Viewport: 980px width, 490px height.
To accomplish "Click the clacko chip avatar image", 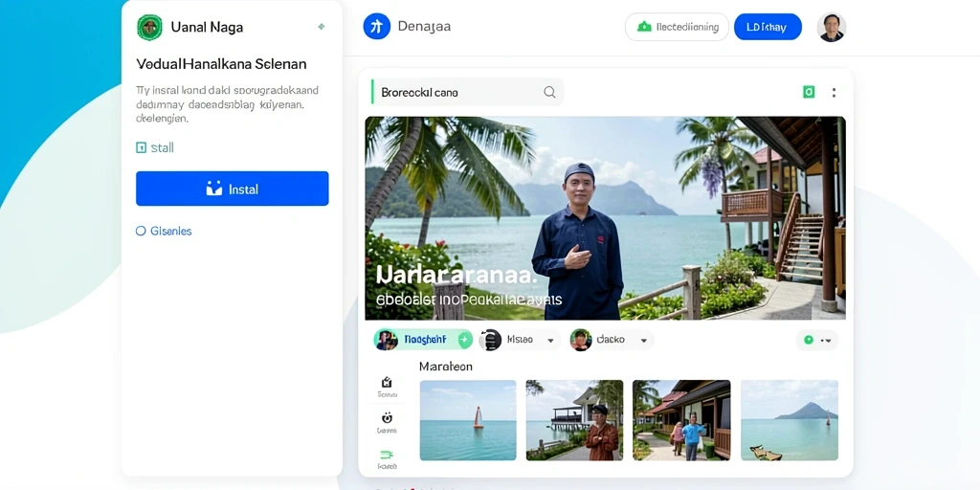I will coord(581,340).
